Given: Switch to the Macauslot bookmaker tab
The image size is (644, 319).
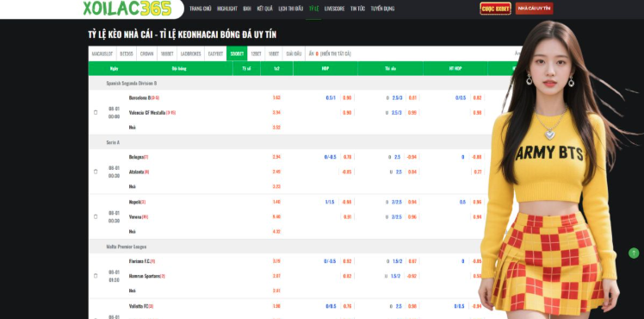Looking at the screenshot, I should (x=102, y=53).
